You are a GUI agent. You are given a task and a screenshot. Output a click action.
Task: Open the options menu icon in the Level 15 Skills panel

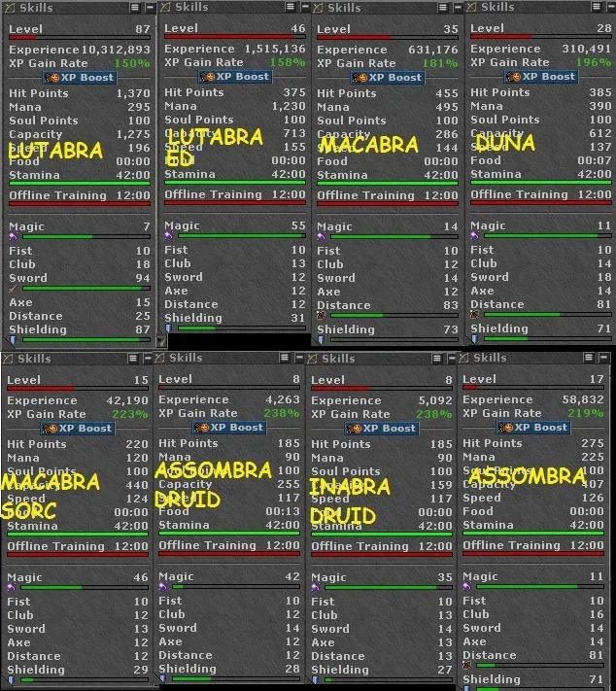[x=133, y=359]
